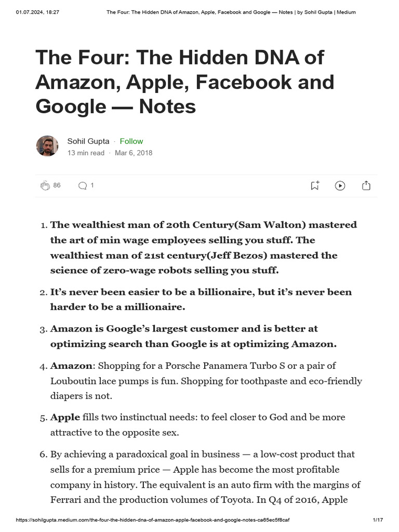The width and height of the screenshot is (399, 532).
Task: Click the bold word Apple in item 5
Action: click(x=65, y=417)
